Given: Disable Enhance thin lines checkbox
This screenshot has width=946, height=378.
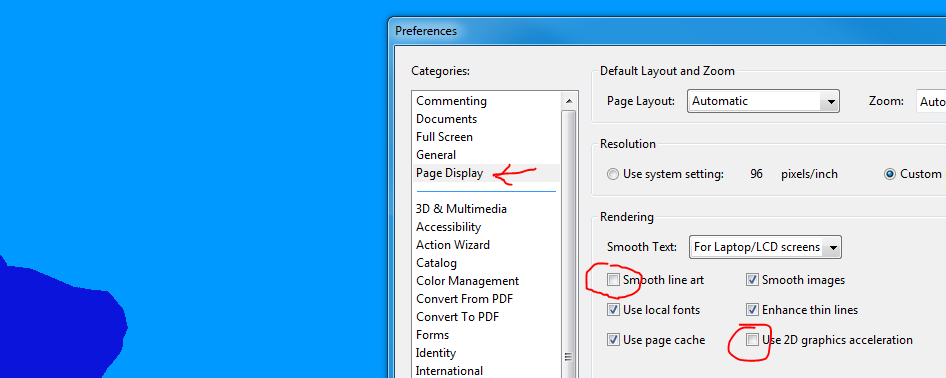Looking at the screenshot, I should (752, 310).
